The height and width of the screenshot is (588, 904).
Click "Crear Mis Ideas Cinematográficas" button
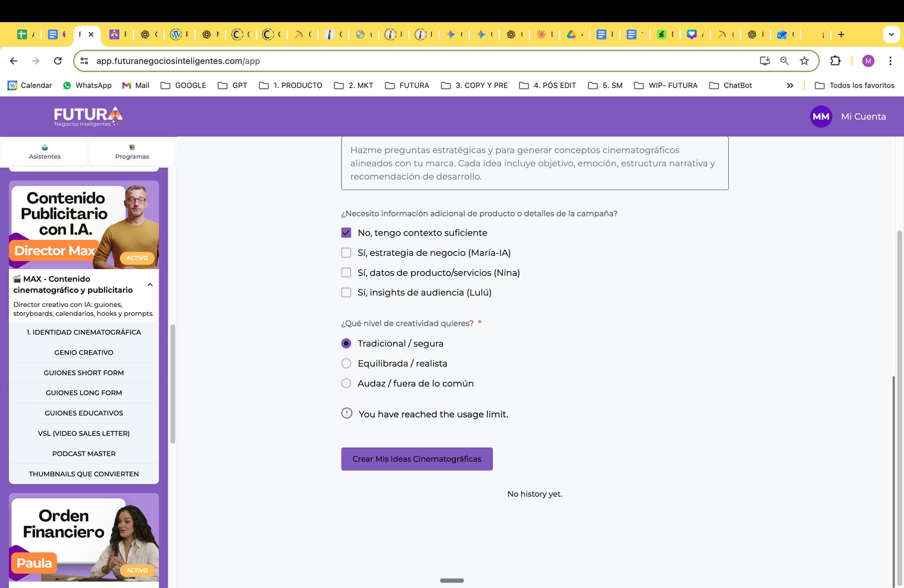coord(417,459)
